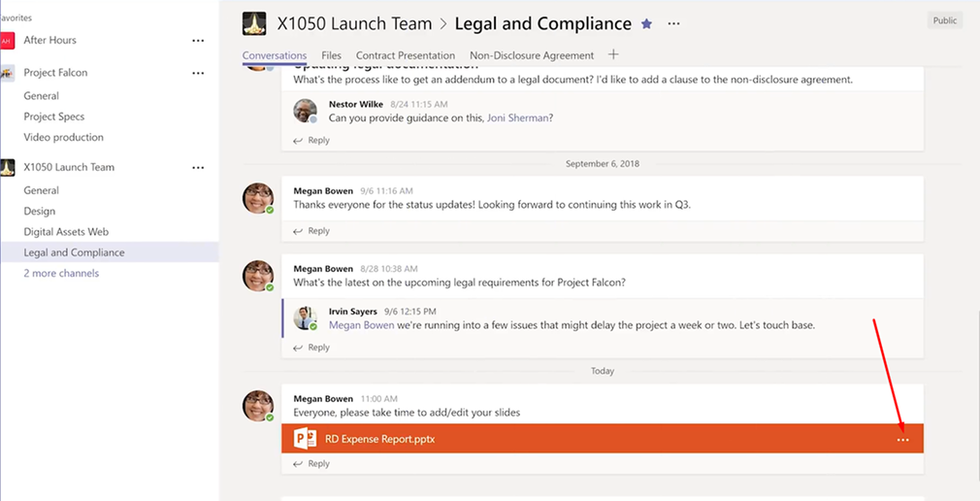This screenshot has width=980, height=501.
Task: Click the Nestor Wilke sender name
Action: click(356, 105)
